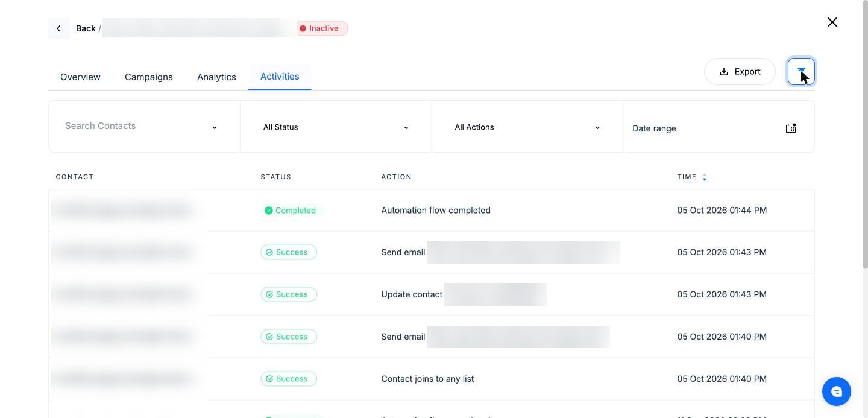Viewport: 868px width, 418px height.
Task: Switch to the Overview tab
Action: coord(80,77)
